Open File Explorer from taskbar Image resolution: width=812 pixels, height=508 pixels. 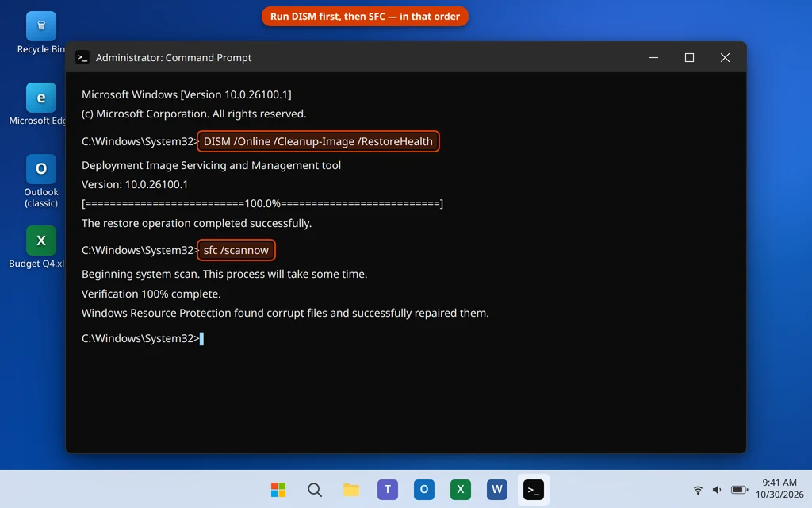pyautogui.click(x=351, y=489)
